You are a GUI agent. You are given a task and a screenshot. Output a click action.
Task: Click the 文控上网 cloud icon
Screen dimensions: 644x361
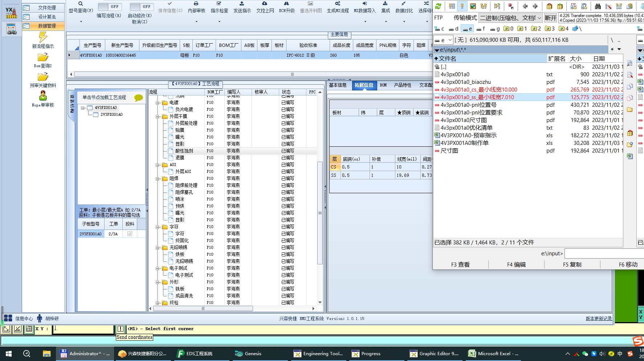pyautogui.click(x=265, y=4)
